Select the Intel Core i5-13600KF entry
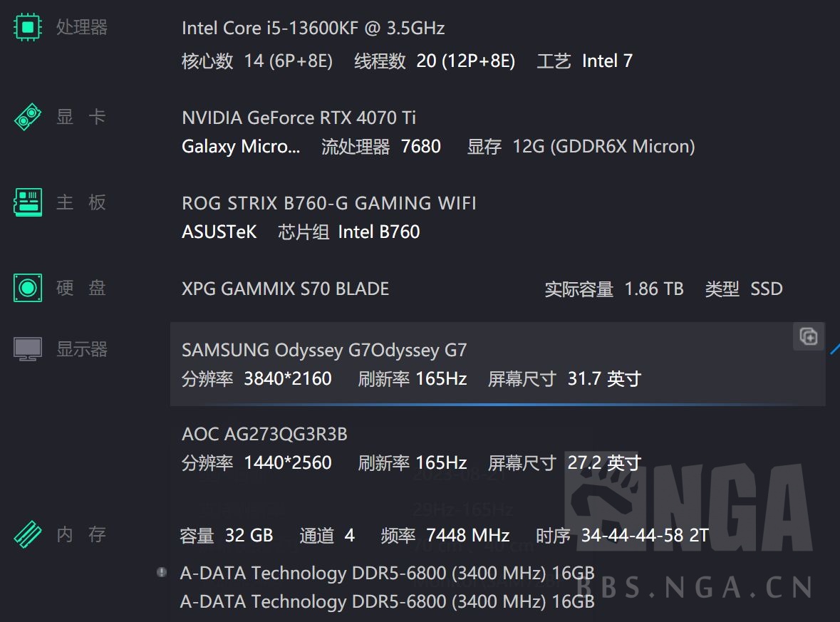 [313, 28]
